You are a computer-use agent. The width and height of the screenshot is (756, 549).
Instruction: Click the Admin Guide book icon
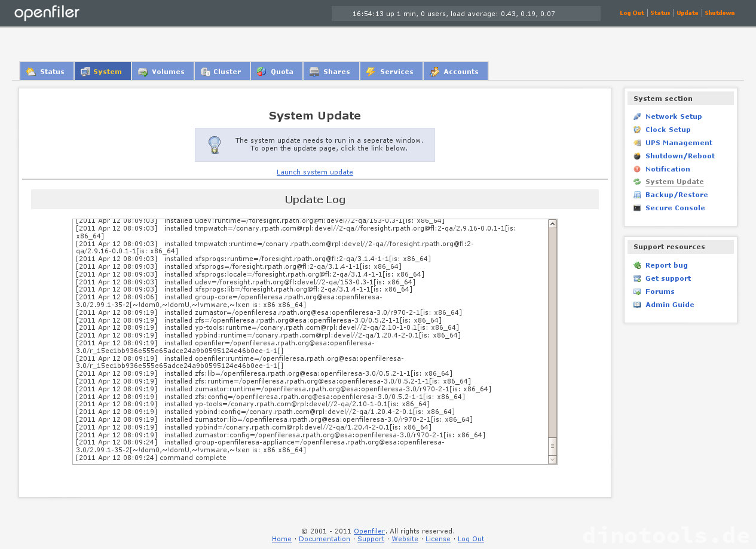637,305
